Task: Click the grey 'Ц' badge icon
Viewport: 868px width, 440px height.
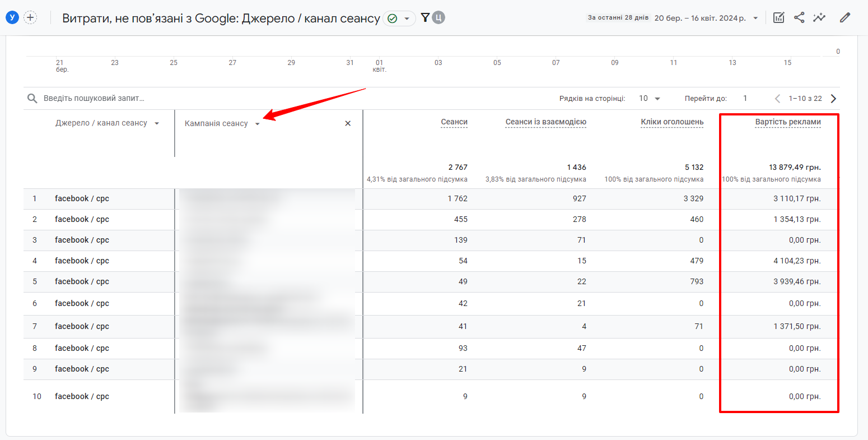Action: 438,18
